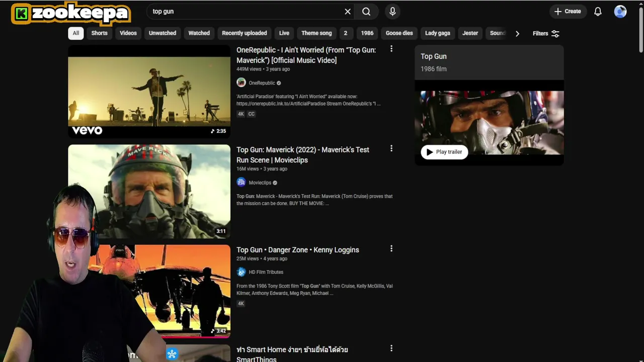This screenshot has width=644, height=362.
Task: Click '1986 film' subtitle text
Action: coord(434,69)
